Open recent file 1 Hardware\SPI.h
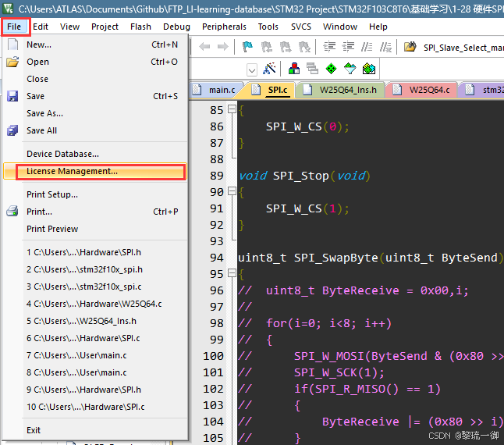This screenshot has width=504, height=445. tap(95, 252)
